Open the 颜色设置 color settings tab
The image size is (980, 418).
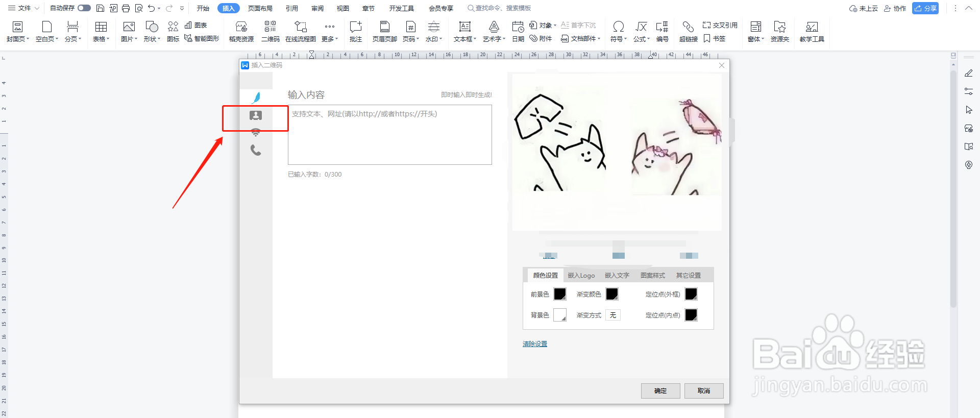coord(546,275)
